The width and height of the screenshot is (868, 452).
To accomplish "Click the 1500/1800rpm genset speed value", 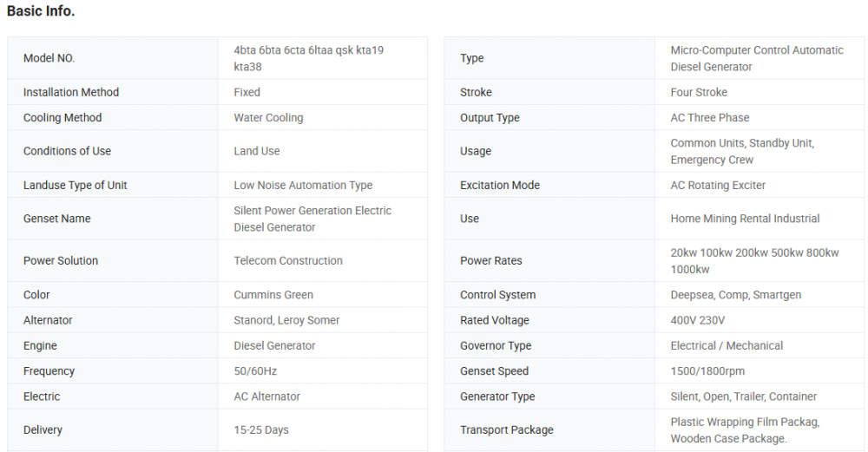I will coord(707,370).
